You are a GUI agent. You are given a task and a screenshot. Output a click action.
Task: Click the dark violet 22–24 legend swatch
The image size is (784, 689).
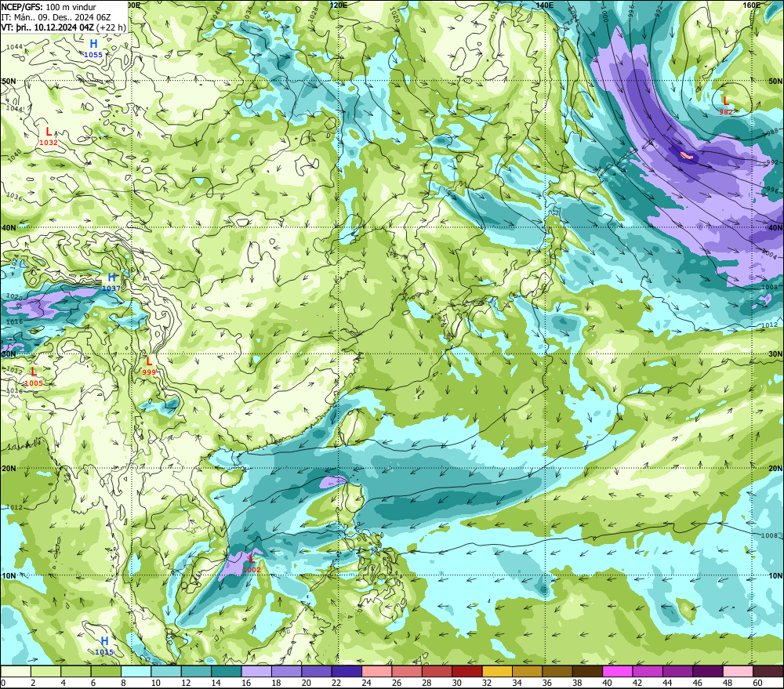[x=347, y=671]
